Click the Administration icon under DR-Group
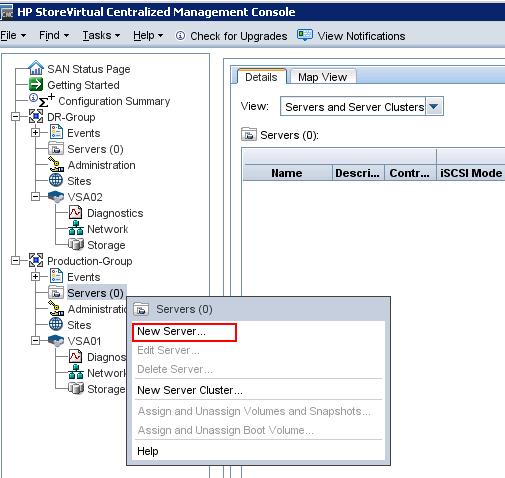Viewport: 505px width, 478px height. click(x=56, y=164)
